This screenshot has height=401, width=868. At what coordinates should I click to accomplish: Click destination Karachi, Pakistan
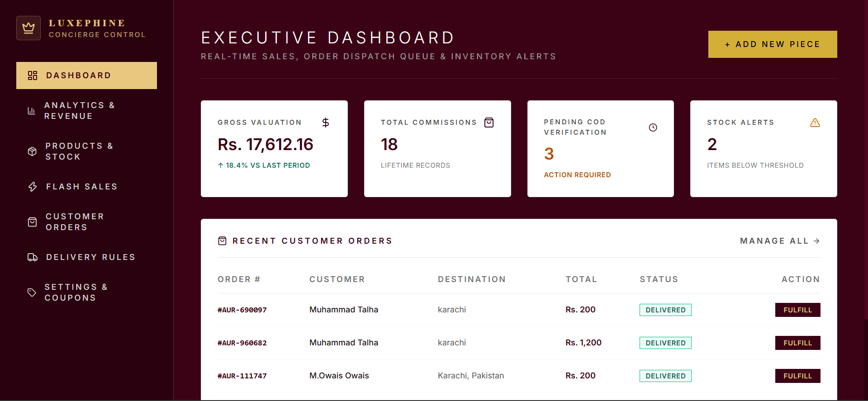[x=471, y=376]
